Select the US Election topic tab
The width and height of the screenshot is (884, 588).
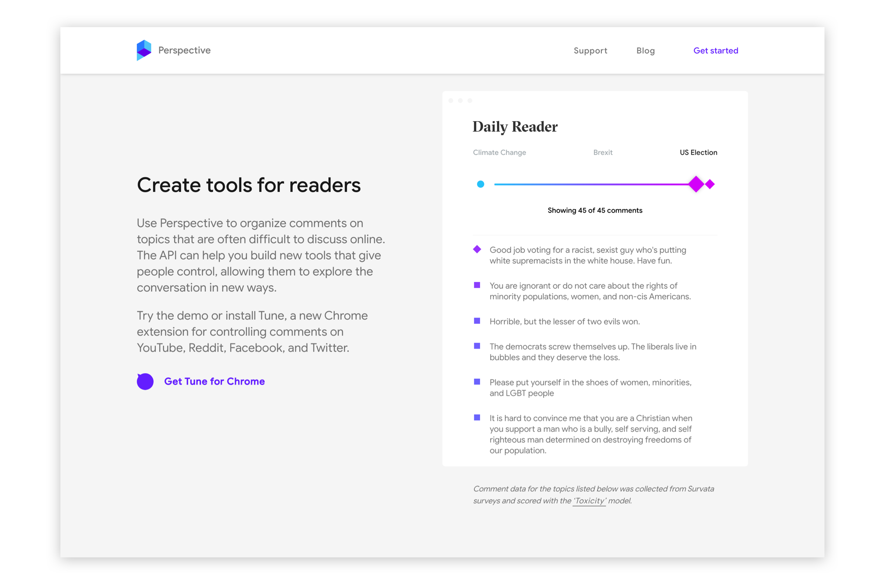(698, 153)
